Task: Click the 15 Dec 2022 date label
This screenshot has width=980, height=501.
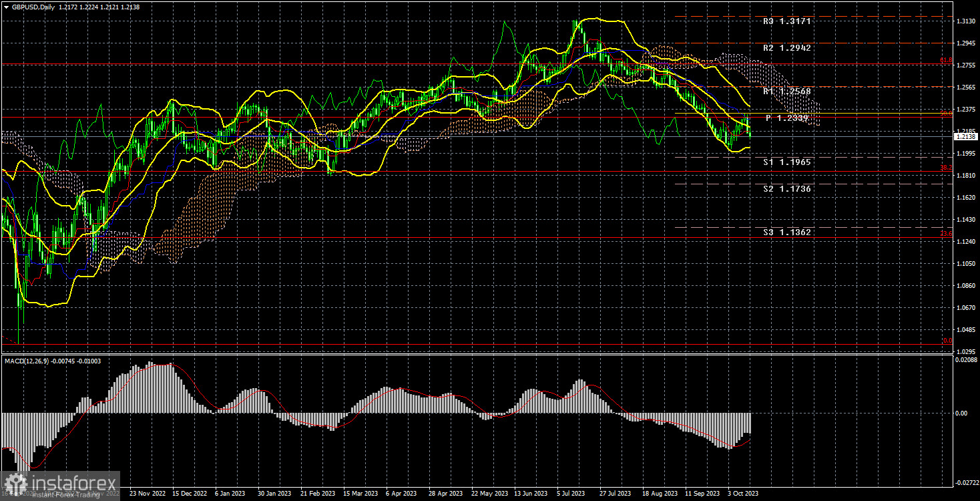Action: (190, 494)
